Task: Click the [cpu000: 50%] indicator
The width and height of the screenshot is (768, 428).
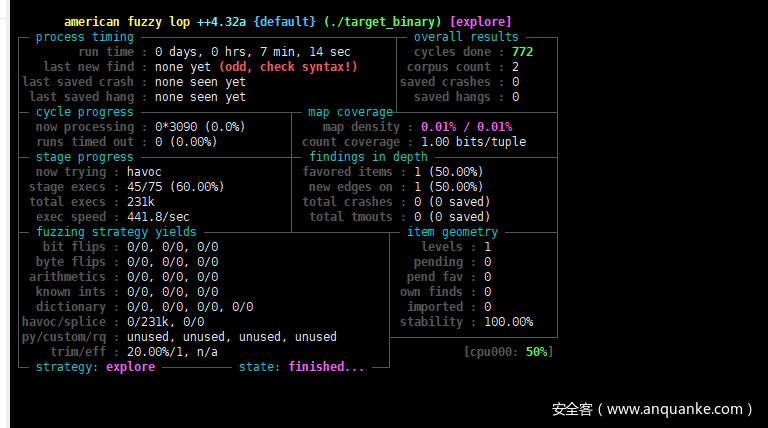Action: coord(508,352)
